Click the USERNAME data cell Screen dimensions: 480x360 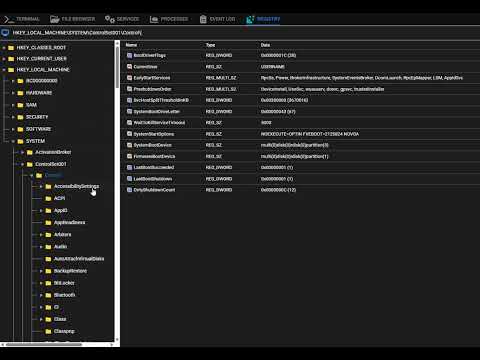click(273, 67)
